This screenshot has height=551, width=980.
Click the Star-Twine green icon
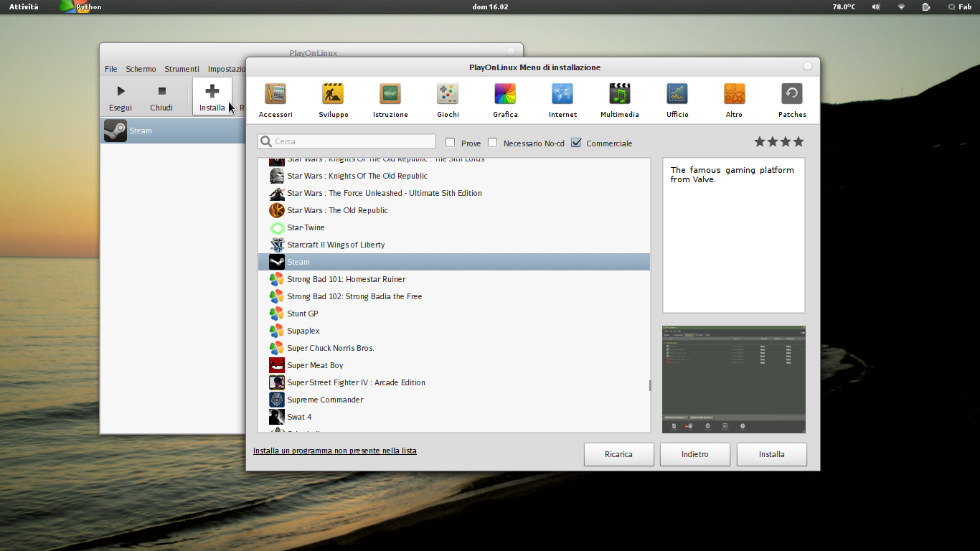click(x=277, y=227)
